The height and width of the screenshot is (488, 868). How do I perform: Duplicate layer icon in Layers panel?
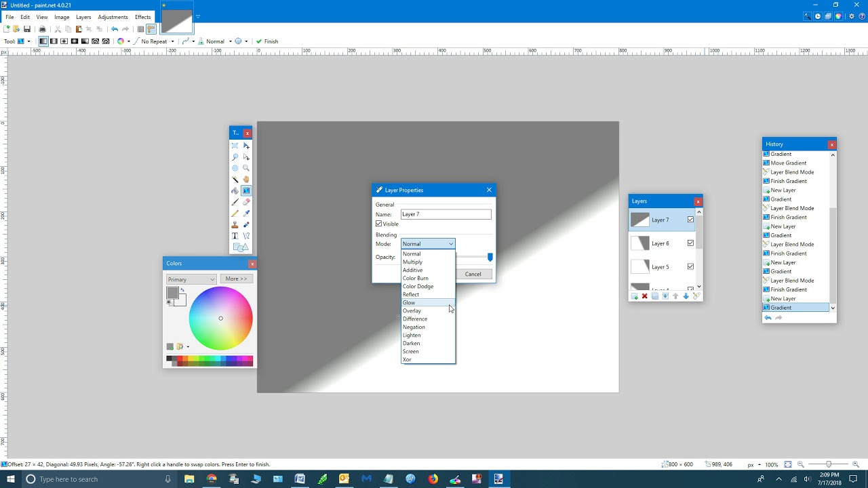coord(654,296)
